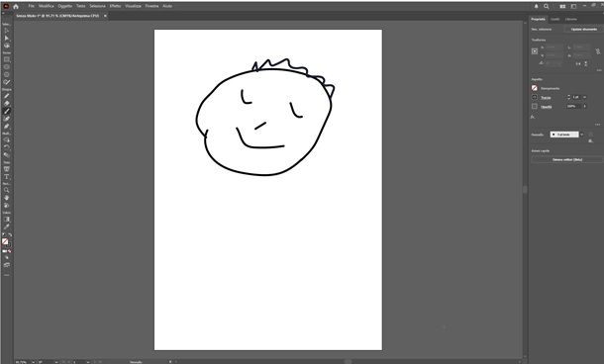
Task: Toggle flip horizontal in Trasforma
Action: click(x=578, y=63)
